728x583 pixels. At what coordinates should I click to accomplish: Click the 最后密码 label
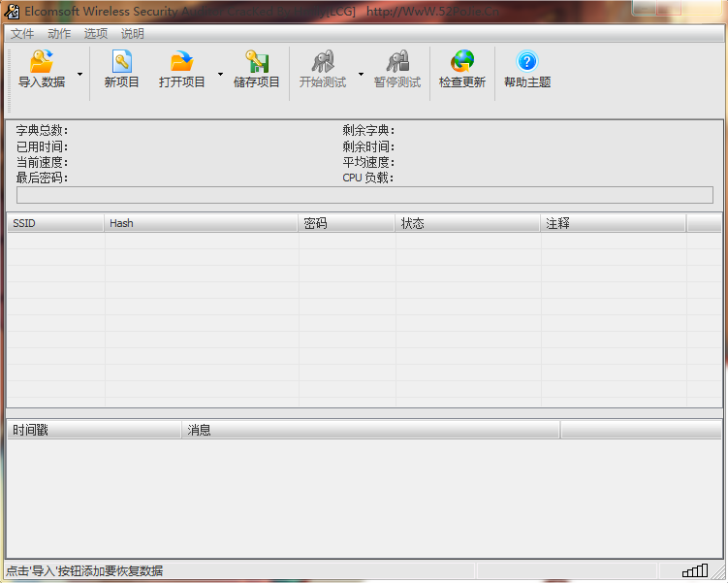[x=42, y=178]
